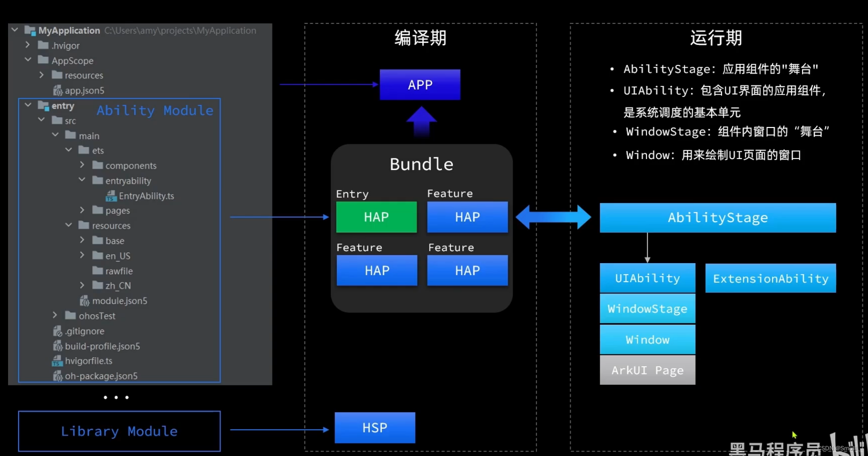868x456 pixels.
Task: Expand the ohosTest folder chevron
Action: [55, 315]
